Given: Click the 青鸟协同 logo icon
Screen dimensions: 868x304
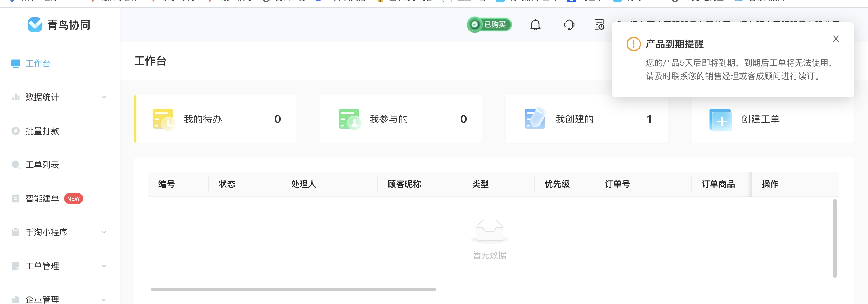Looking at the screenshot, I should (x=35, y=24).
